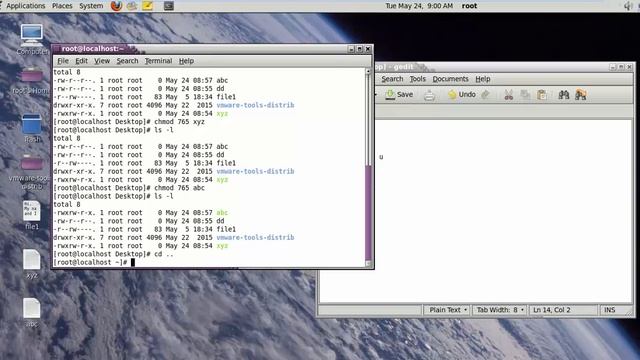Viewport: 640px width, 360px height.
Task: Open the yellow notes launcher in the panel
Action: (x=147, y=6)
